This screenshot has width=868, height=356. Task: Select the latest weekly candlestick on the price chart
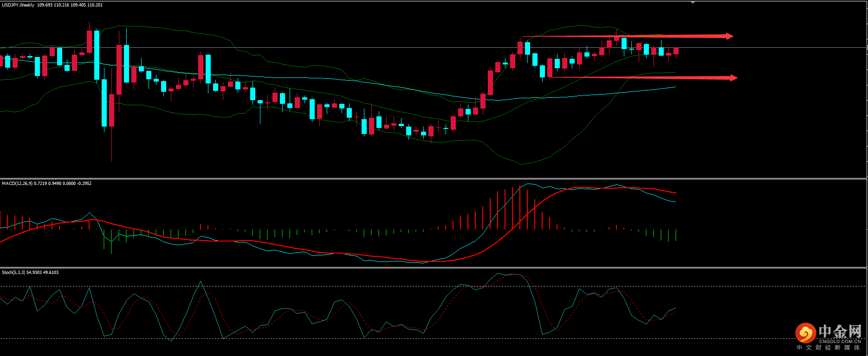pyautogui.click(x=676, y=51)
